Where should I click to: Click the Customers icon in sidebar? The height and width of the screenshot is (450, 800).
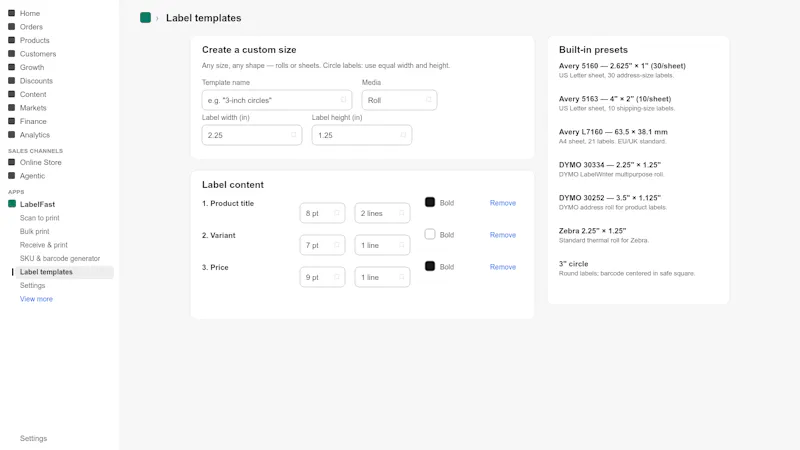(11, 54)
